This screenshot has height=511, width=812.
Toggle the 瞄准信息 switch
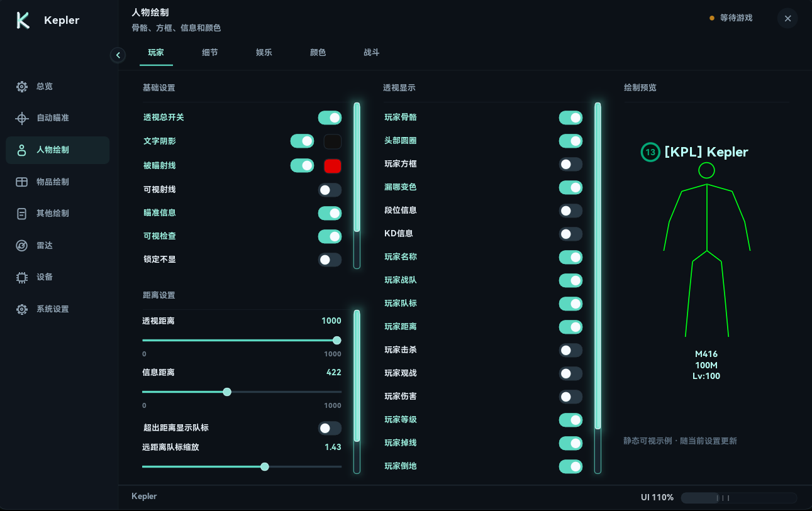[330, 213]
